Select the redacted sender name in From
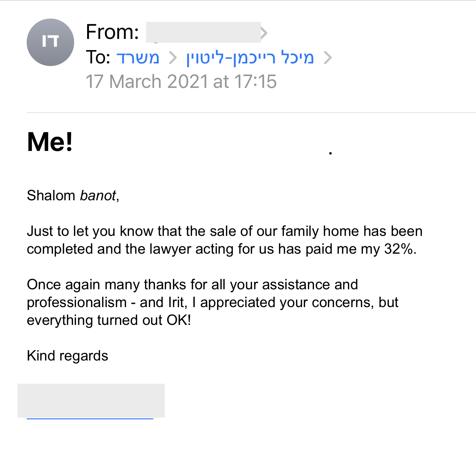This screenshot has width=476, height=474. click(203, 32)
